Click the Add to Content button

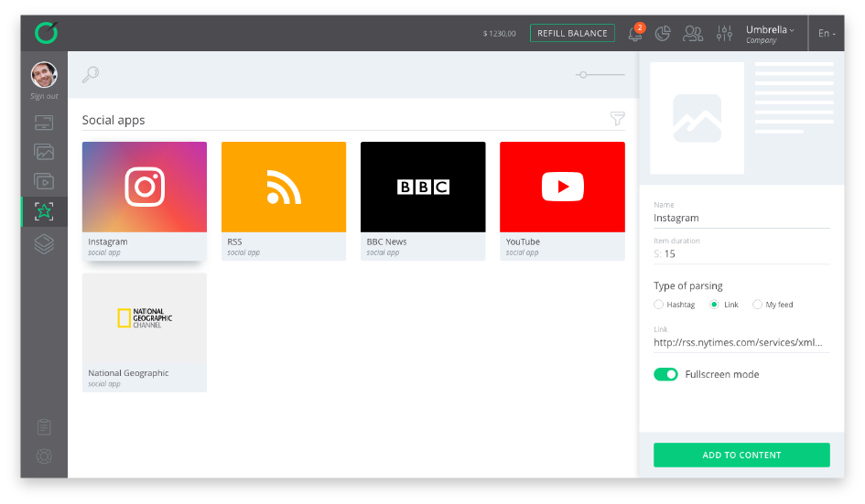tap(741, 455)
